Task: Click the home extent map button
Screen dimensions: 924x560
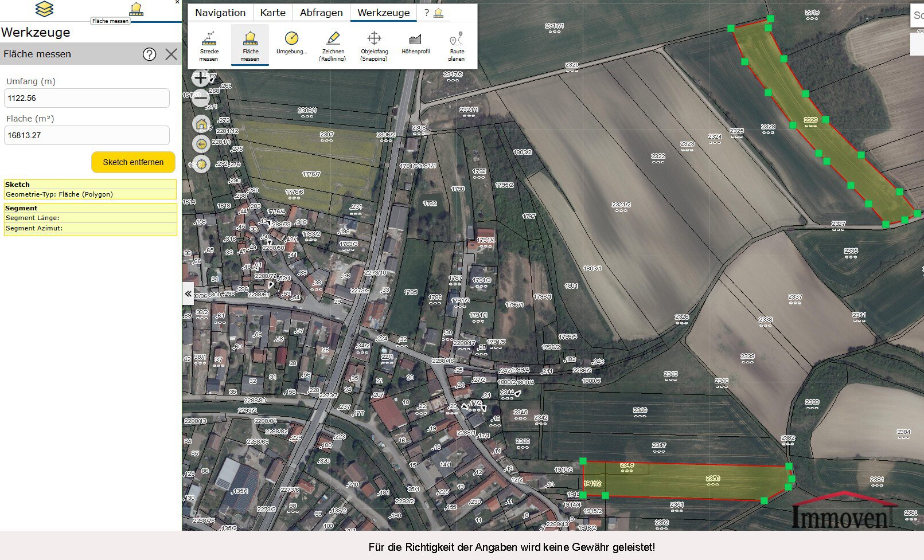Action: point(201,123)
